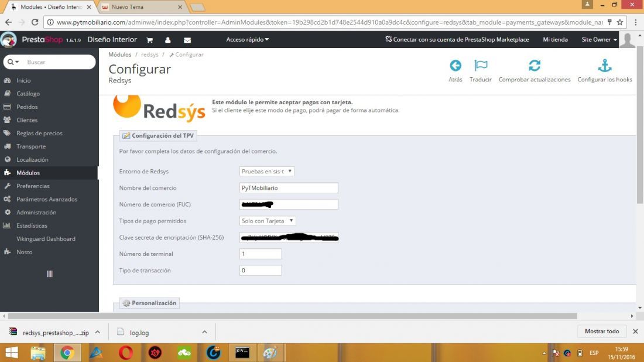Open the command prompt taskbar icon
644x362 pixels.
pos(242,353)
